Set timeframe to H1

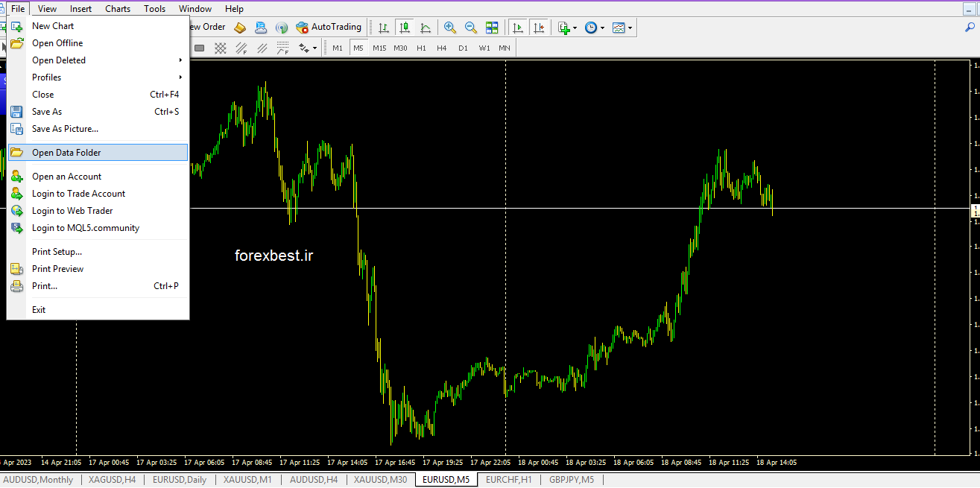421,48
